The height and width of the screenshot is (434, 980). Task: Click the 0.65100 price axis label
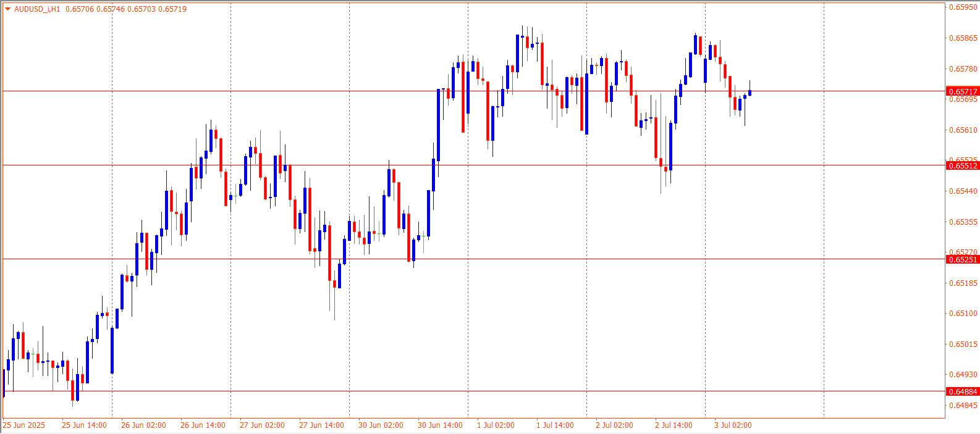tap(963, 314)
